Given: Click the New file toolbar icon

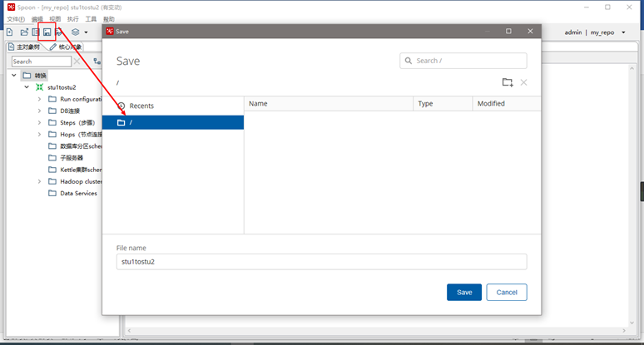Looking at the screenshot, I should [9, 32].
